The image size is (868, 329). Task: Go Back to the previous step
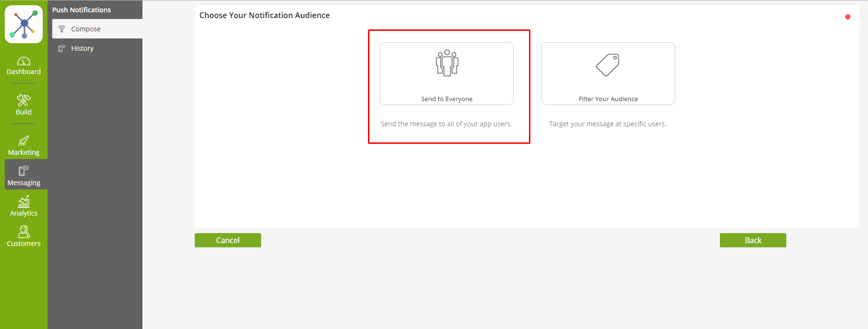click(x=753, y=240)
